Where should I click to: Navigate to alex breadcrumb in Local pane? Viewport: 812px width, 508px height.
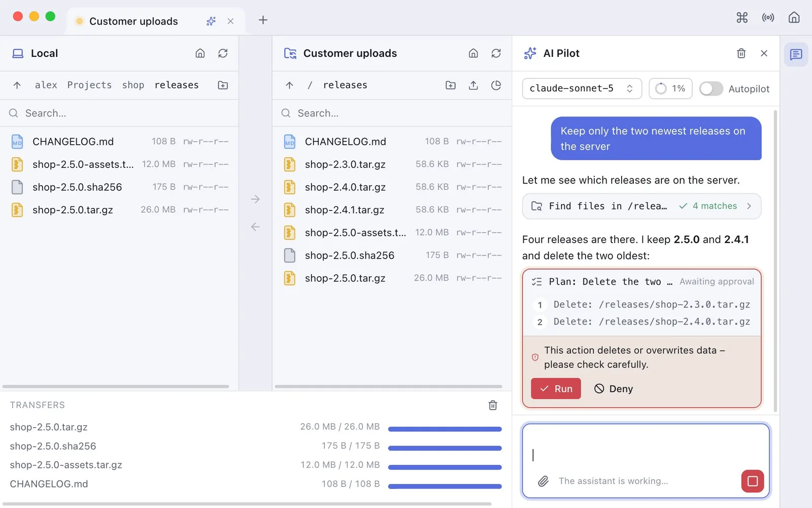pyautogui.click(x=46, y=85)
